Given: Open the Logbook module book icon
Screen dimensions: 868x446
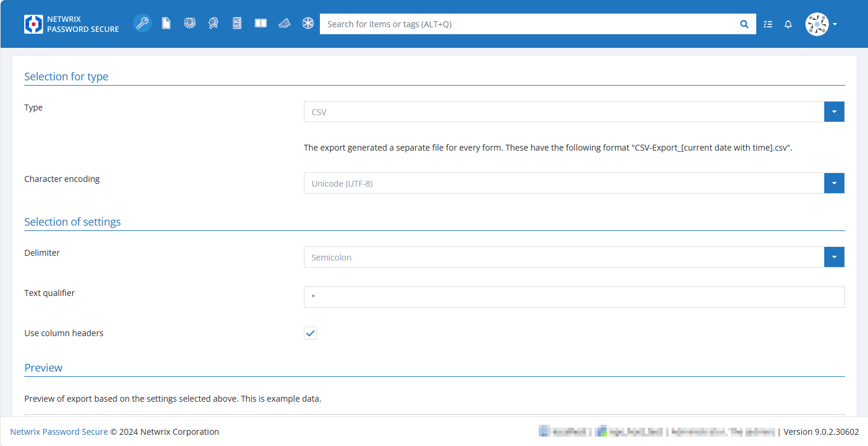Looking at the screenshot, I should click(x=261, y=24).
